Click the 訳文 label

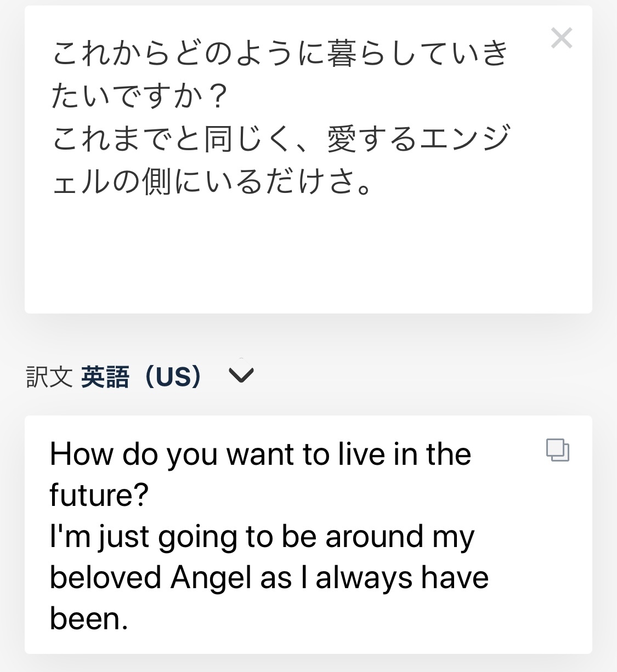(x=49, y=377)
